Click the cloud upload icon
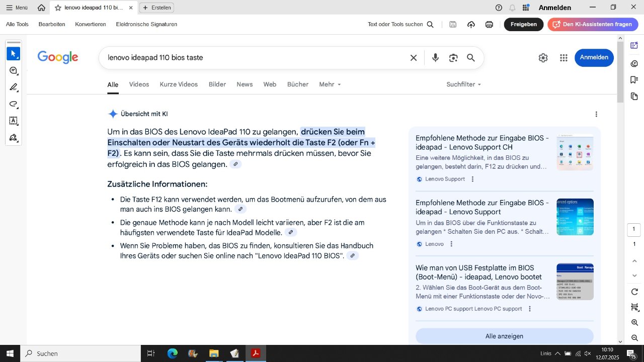The height and width of the screenshot is (362, 644). [x=471, y=24]
